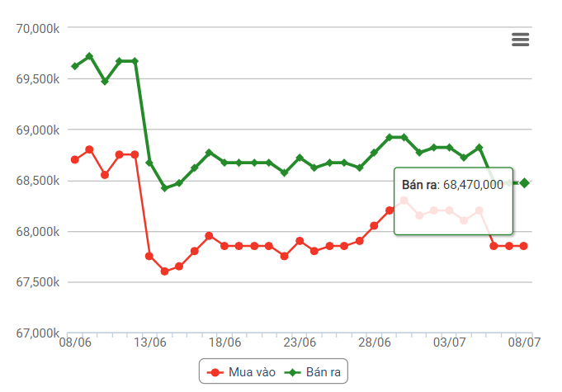
Task: Select the first green Bán ra point at 08/06
Action: click(75, 66)
